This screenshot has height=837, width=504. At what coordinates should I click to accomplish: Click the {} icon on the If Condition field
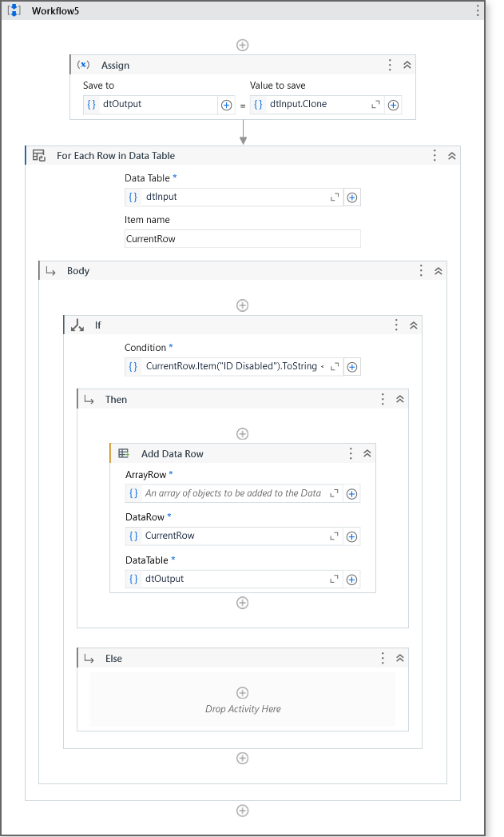133,366
